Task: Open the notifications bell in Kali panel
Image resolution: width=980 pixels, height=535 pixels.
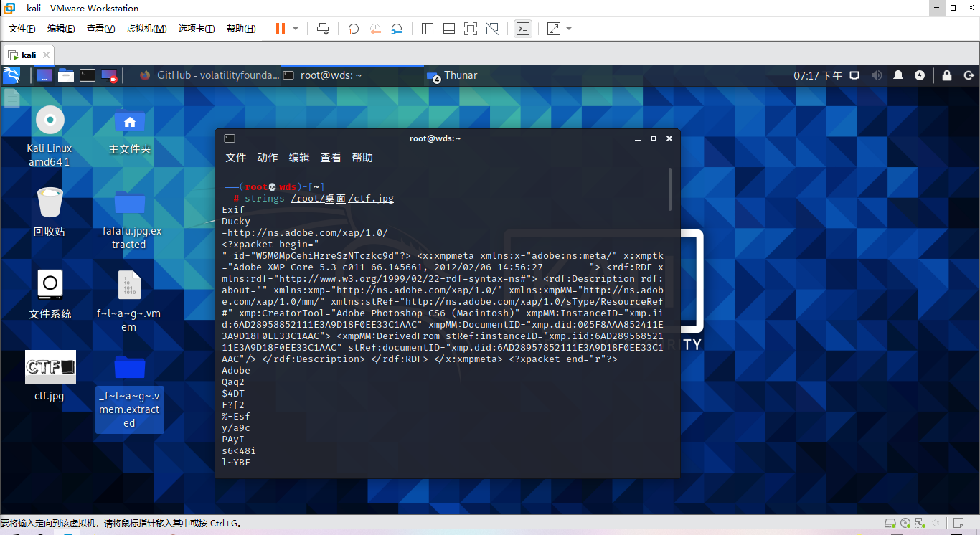Action: (x=898, y=75)
